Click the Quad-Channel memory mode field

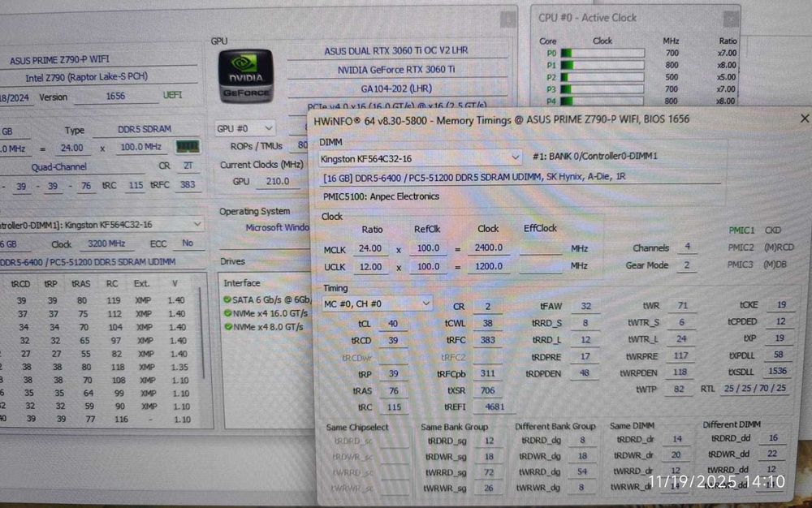tap(72, 167)
